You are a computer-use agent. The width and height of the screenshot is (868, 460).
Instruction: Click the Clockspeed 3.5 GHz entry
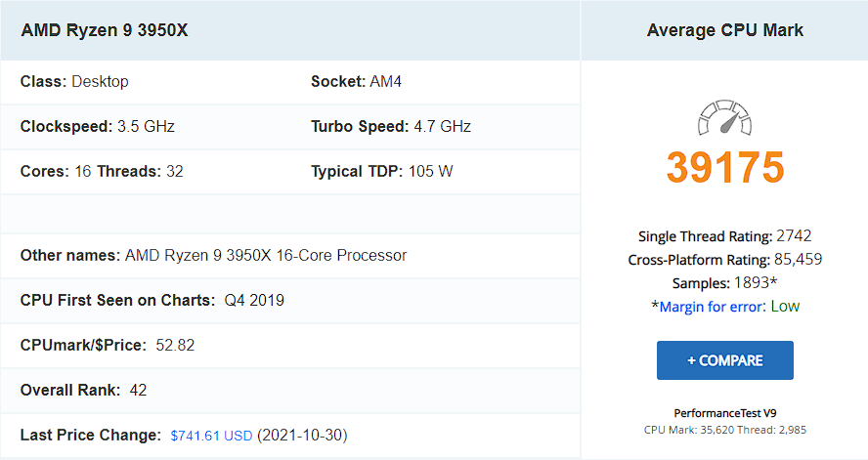pos(98,127)
